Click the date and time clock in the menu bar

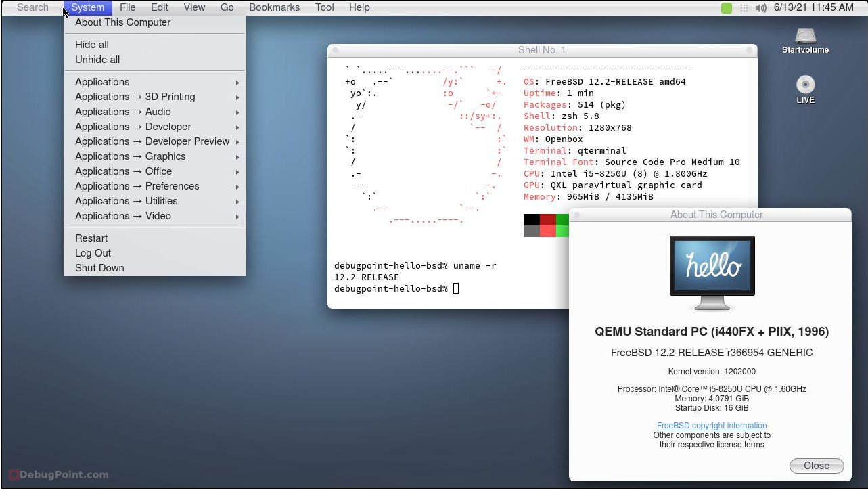pyautogui.click(x=814, y=7)
